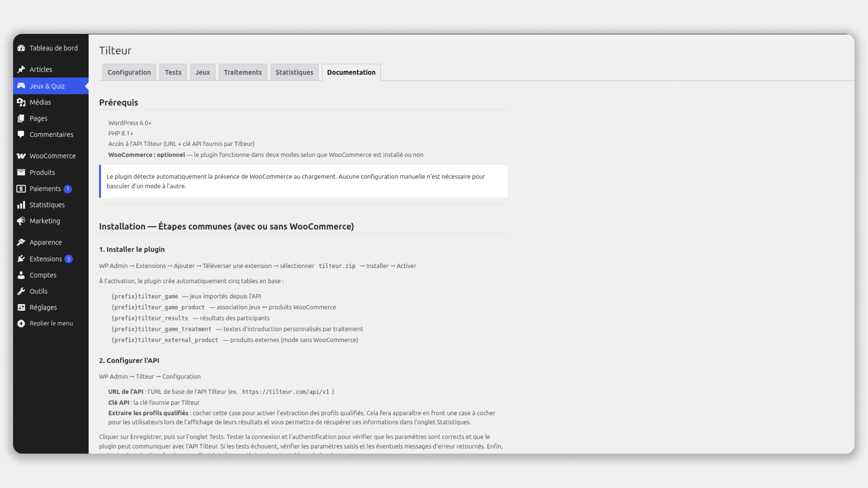
Task: Click the WooCommerce logo icon
Action: coord(21,156)
